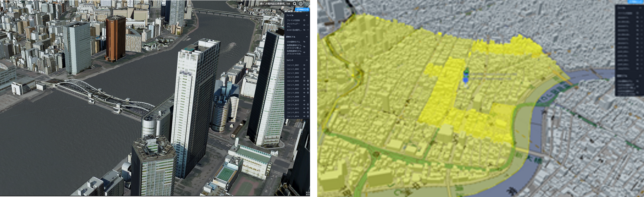This screenshot has width=644, height=197.
Task: Select 地理院建物モデル (テクスチャ付き) entry
Action: 294,52
